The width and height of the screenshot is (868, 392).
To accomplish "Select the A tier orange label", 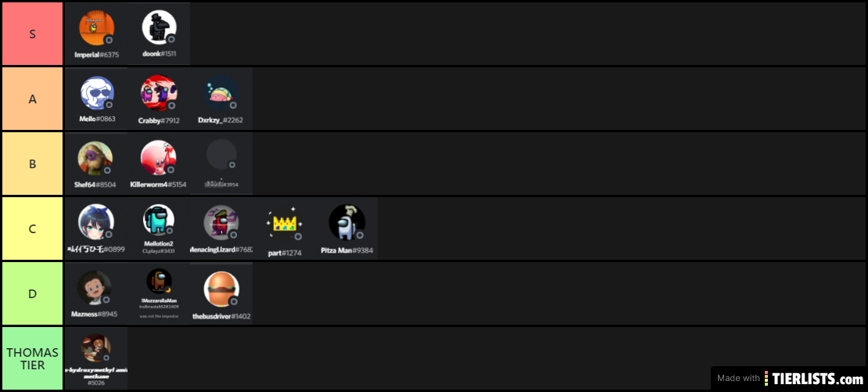I will coord(32,99).
